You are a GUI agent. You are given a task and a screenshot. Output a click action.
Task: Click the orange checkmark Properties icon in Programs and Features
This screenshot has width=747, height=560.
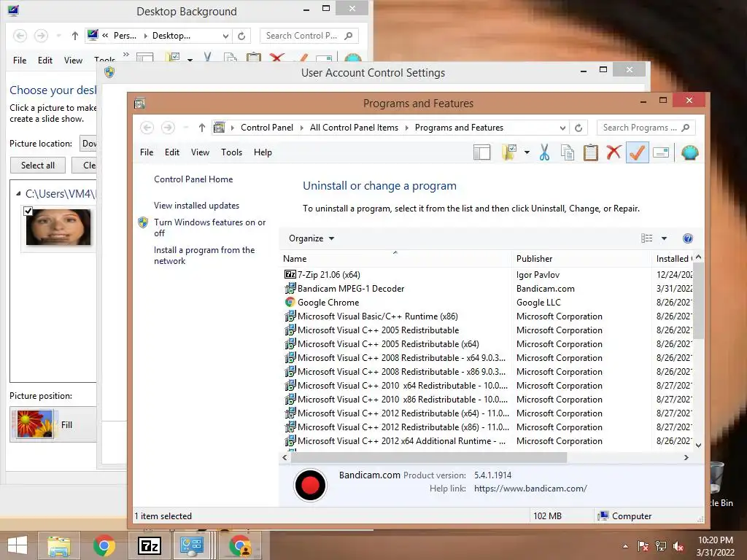pos(637,152)
